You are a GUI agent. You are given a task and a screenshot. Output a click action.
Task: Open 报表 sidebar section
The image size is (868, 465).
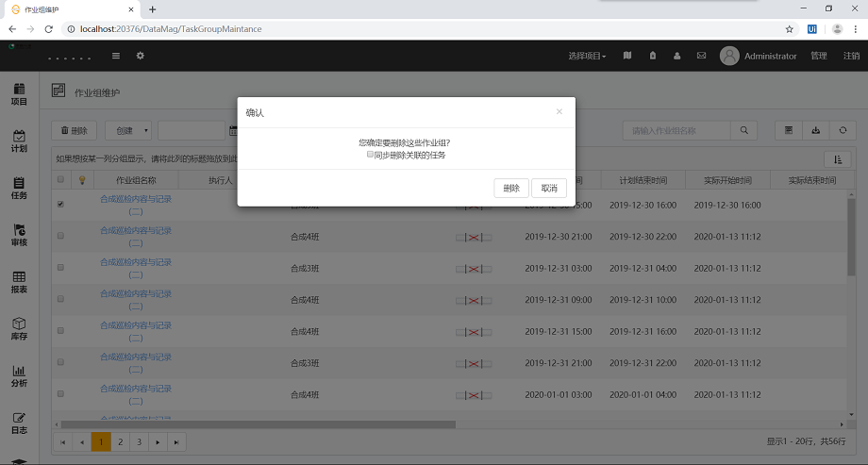[19, 282]
